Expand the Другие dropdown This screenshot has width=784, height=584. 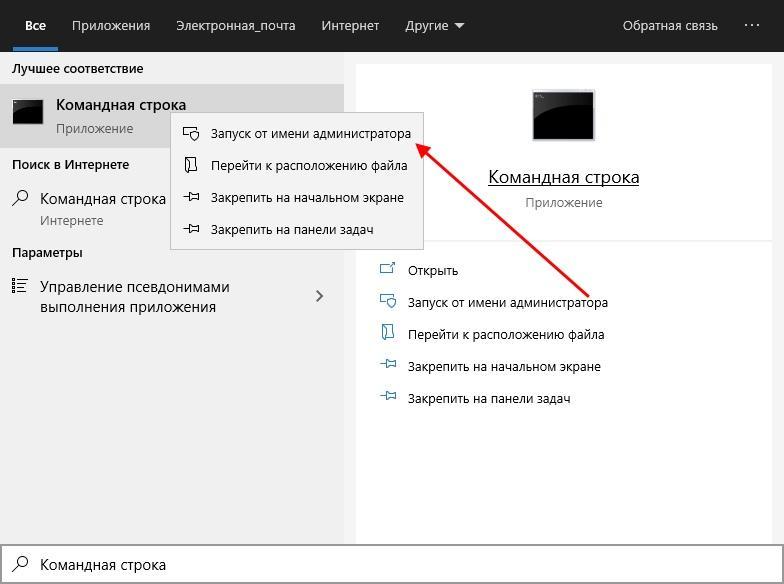[x=434, y=26]
